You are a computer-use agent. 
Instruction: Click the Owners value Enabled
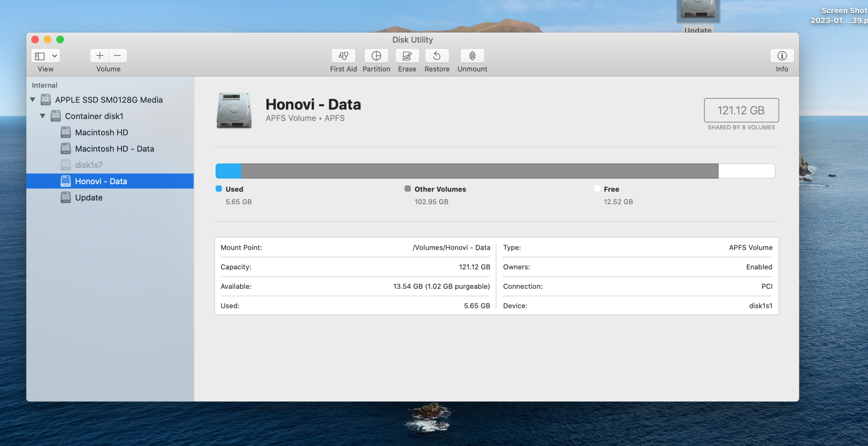pos(759,267)
